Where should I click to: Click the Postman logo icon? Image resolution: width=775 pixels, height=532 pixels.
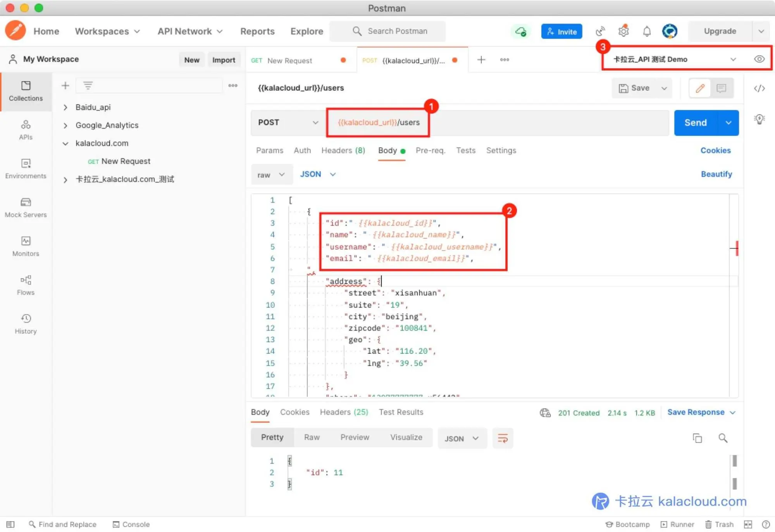pyautogui.click(x=15, y=31)
